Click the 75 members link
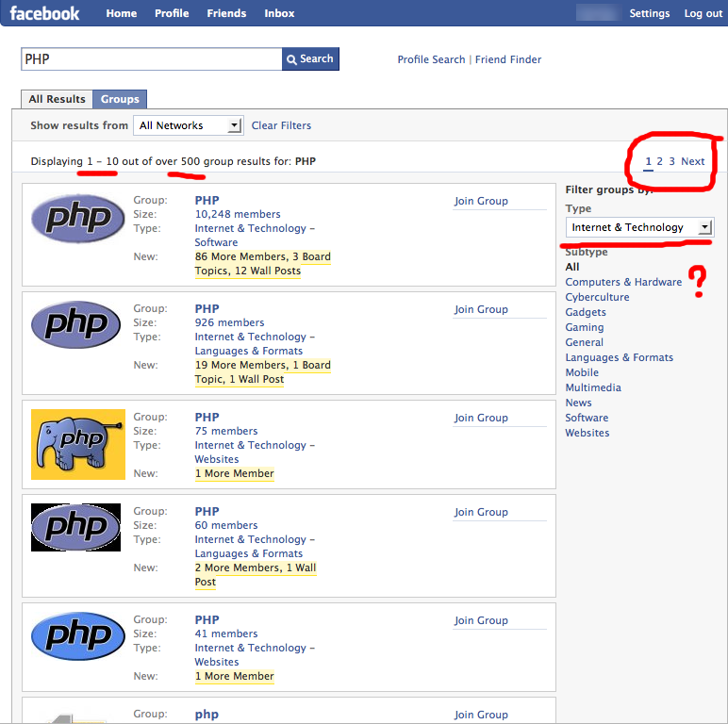 [226, 431]
